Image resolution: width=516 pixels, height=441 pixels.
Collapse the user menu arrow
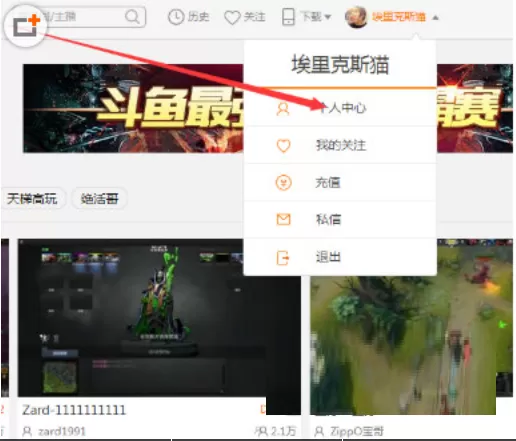point(435,18)
